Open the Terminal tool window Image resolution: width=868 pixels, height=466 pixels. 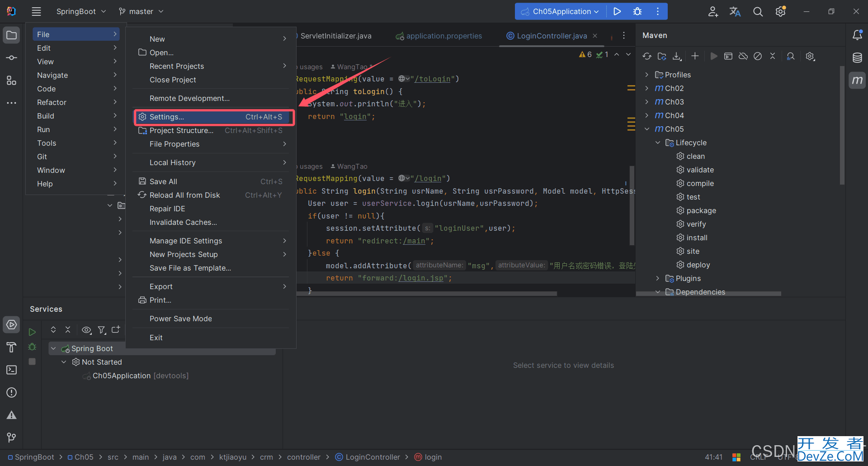click(12, 370)
